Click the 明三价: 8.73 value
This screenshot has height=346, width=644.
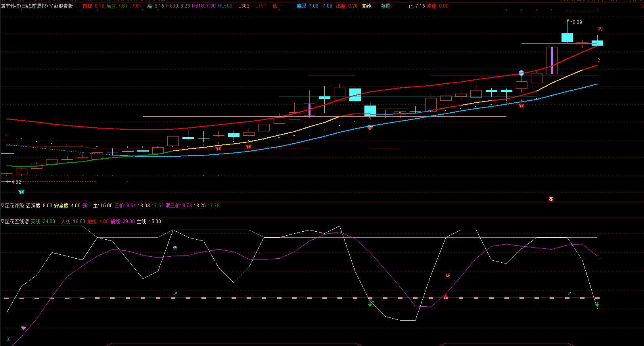point(179,206)
